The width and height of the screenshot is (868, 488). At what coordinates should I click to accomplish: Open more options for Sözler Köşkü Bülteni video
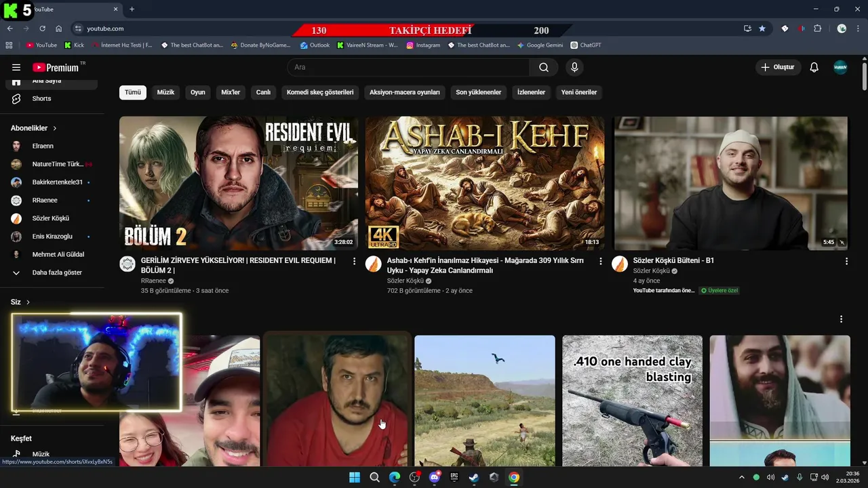pos(846,261)
